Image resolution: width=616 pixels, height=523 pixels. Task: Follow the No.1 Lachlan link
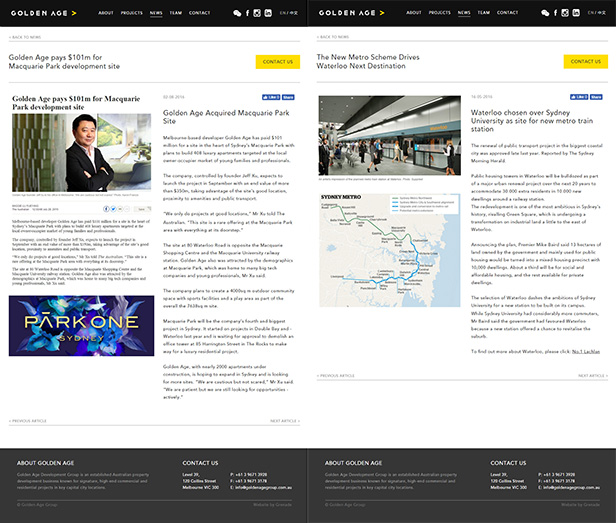tap(586, 352)
